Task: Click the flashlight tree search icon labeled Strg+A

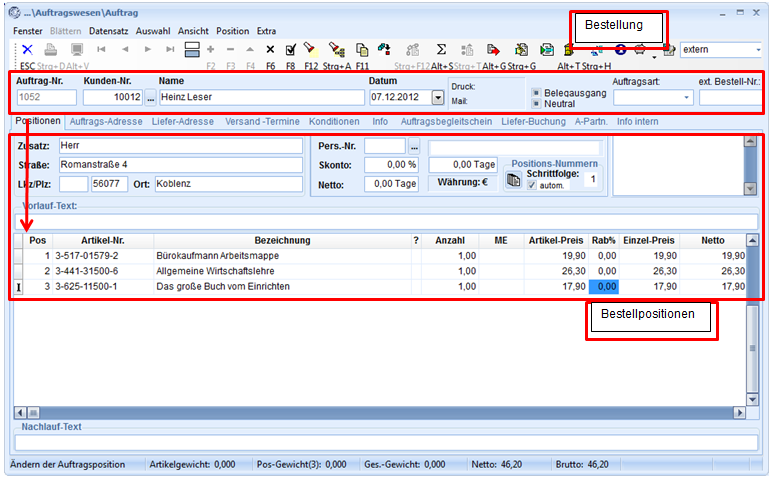Action: [x=336, y=49]
